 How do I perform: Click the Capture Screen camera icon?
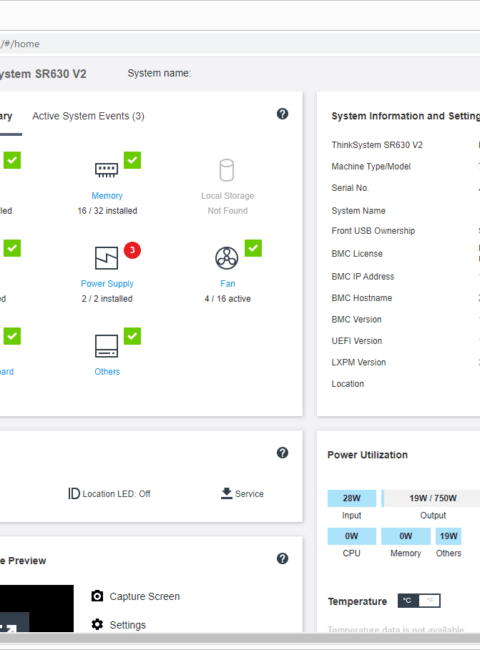[x=97, y=596]
